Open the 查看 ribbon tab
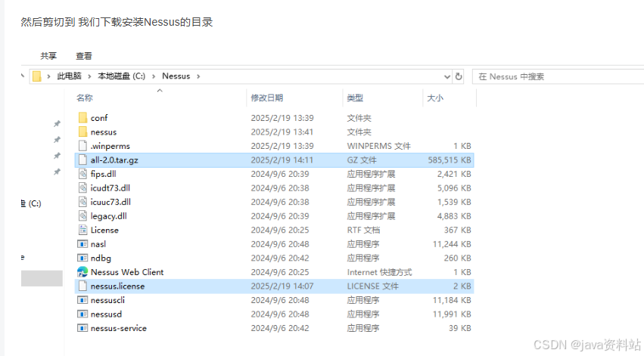 [84, 56]
